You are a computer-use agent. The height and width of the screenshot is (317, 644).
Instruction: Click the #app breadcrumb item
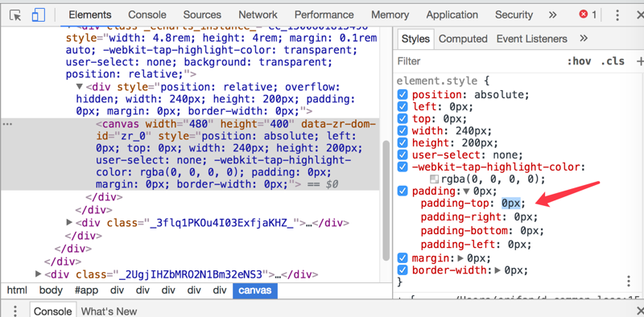[x=86, y=290]
